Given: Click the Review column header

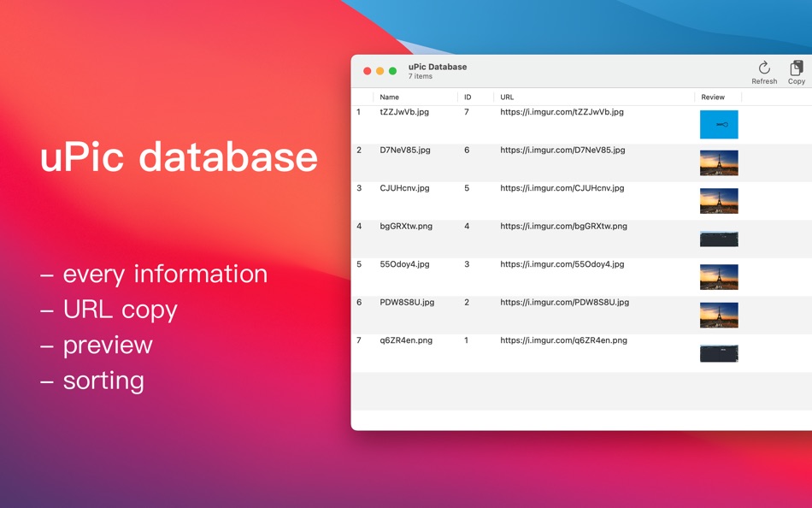Looking at the screenshot, I should coord(713,97).
